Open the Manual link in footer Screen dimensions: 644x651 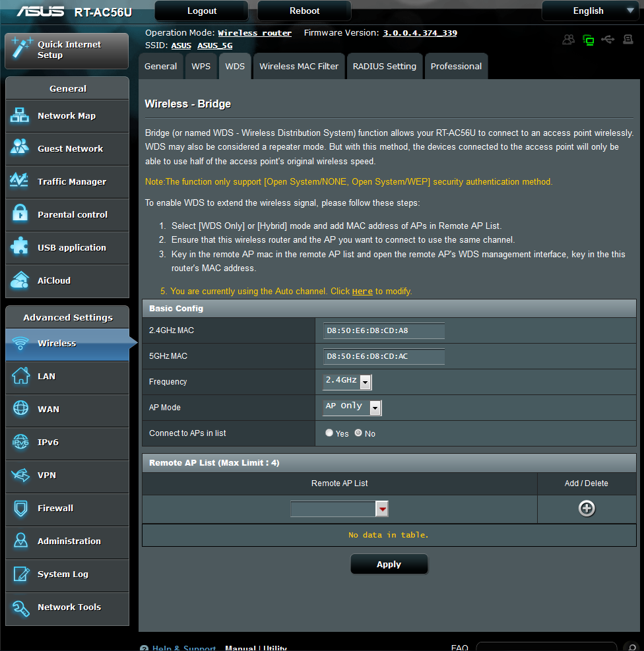coord(240,648)
